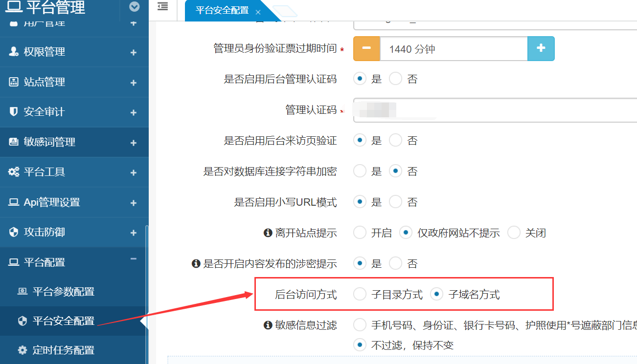Image resolution: width=637 pixels, height=364 pixels.
Task: Click the round chevron icon beside 平台管理
Action: pyautogui.click(x=134, y=7)
